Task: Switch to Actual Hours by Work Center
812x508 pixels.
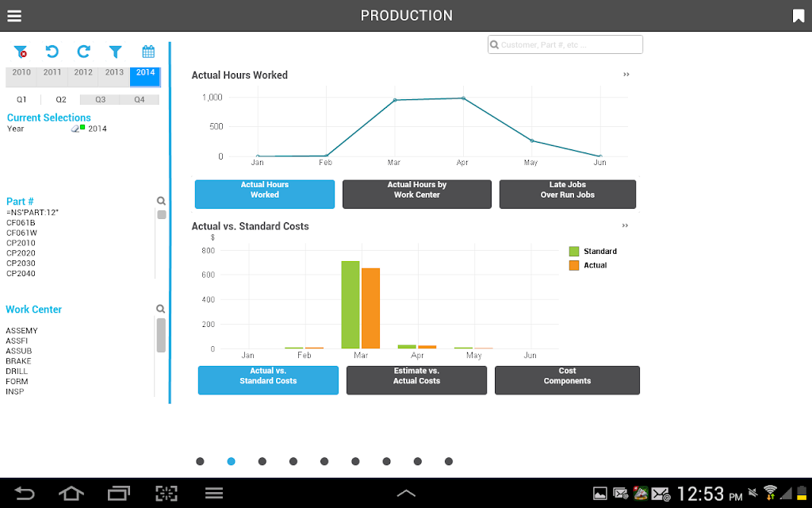Action: (x=417, y=194)
